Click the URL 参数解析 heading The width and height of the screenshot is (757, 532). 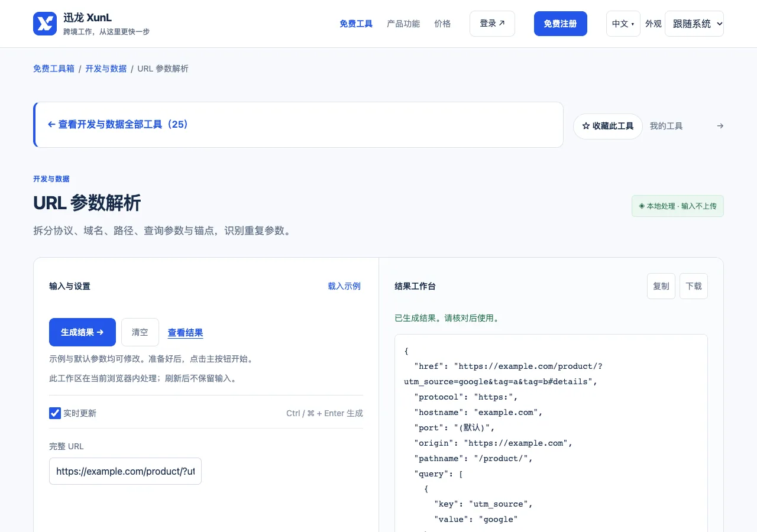(x=87, y=203)
